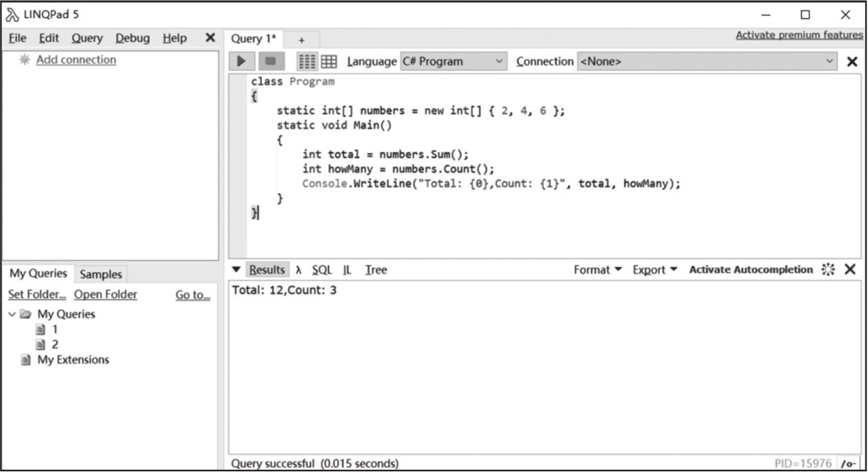Open the File menu
868x472 pixels.
pyautogui.click(x=18, y=38)
